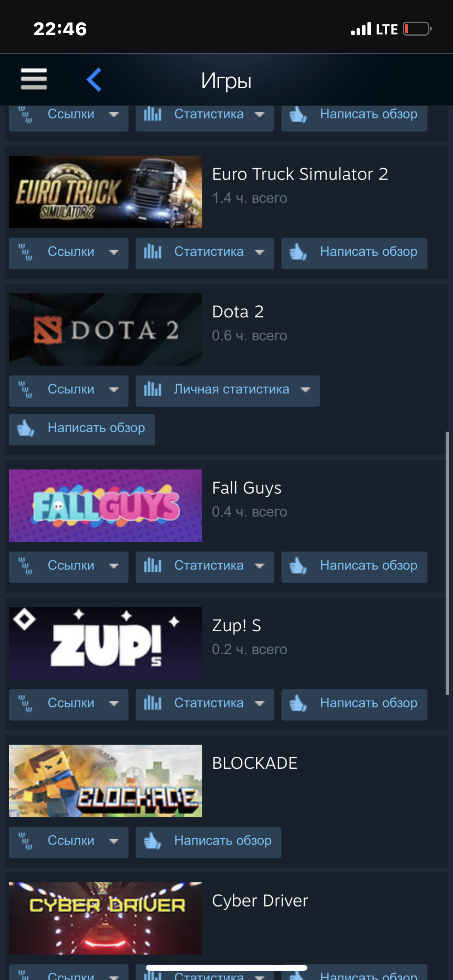Click thumbs-up icon under Euro Truck Simulator 2

pos(298,252)
